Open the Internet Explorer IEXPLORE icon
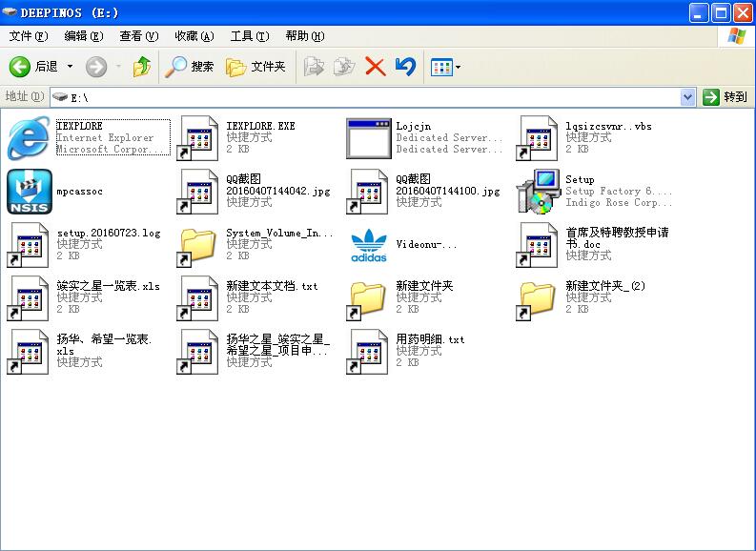 [x=29, y=138]
